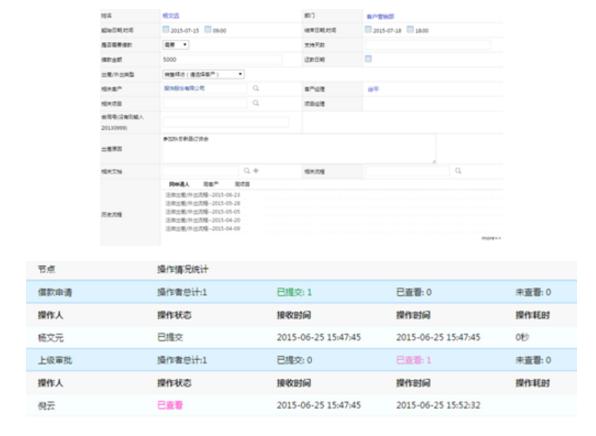Screen dimensions: 596x436
Task: Click 已查看: 0 in the 借款申请 row
Action: click(x=414, y=292)
